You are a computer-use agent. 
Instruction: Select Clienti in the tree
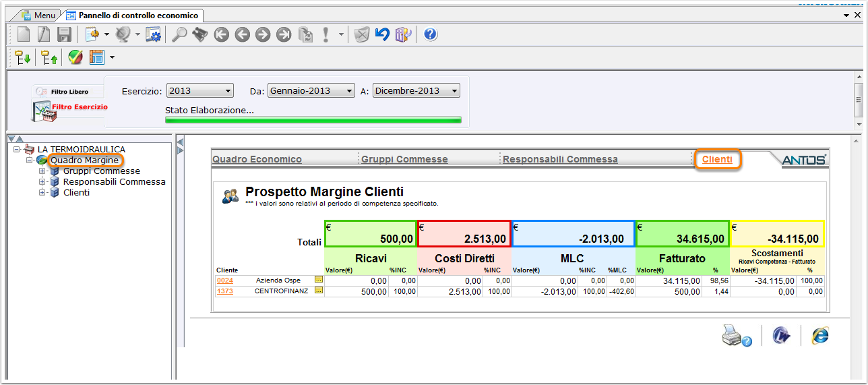click(x=76, y=193)
